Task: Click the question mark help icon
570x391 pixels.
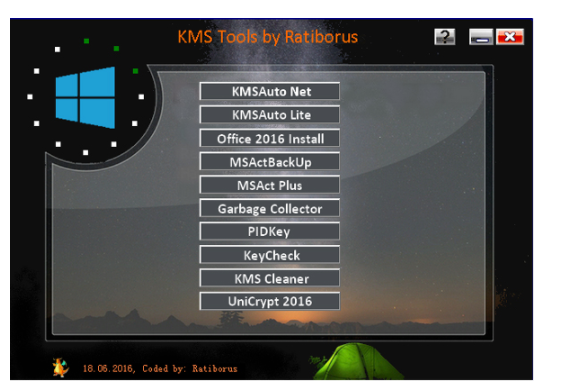Action: [445, 37]
